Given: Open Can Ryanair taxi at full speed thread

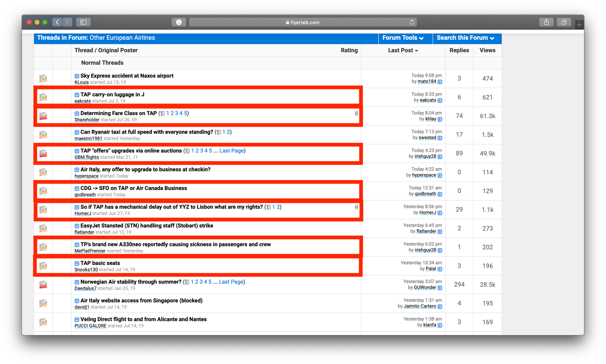Looking at the screenshot, I should 147,132.
